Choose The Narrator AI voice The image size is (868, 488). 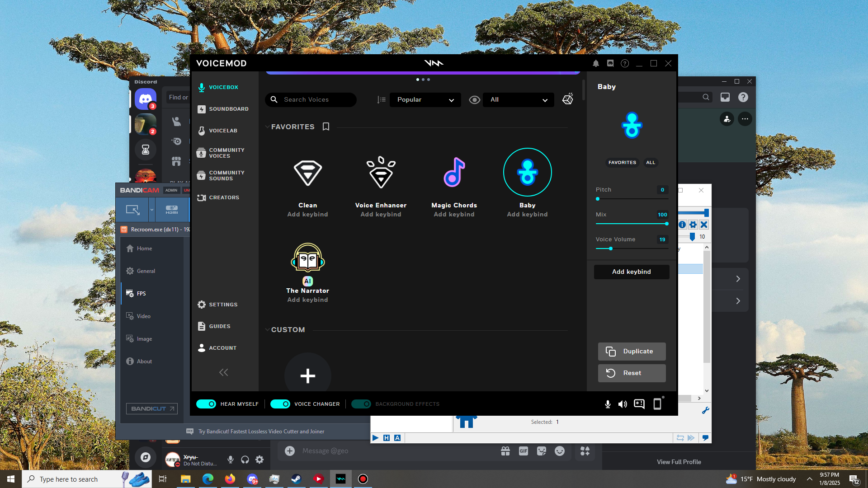[307, 258]
